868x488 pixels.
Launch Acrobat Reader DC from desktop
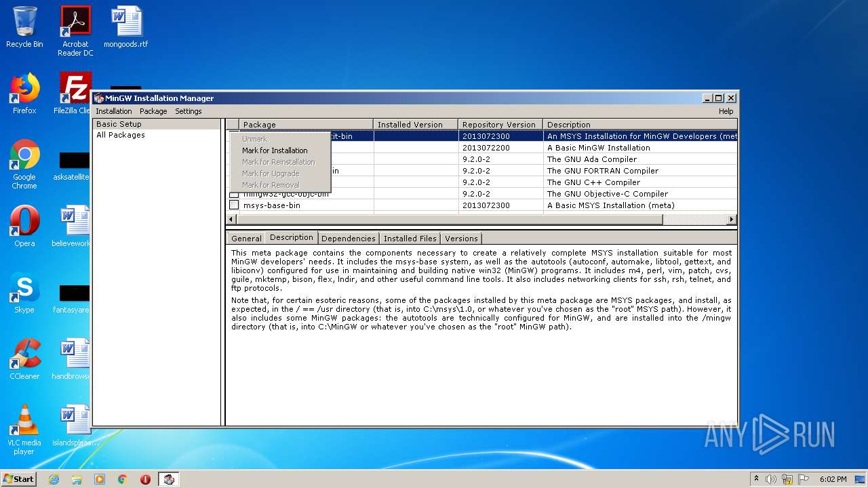point(75,30)
